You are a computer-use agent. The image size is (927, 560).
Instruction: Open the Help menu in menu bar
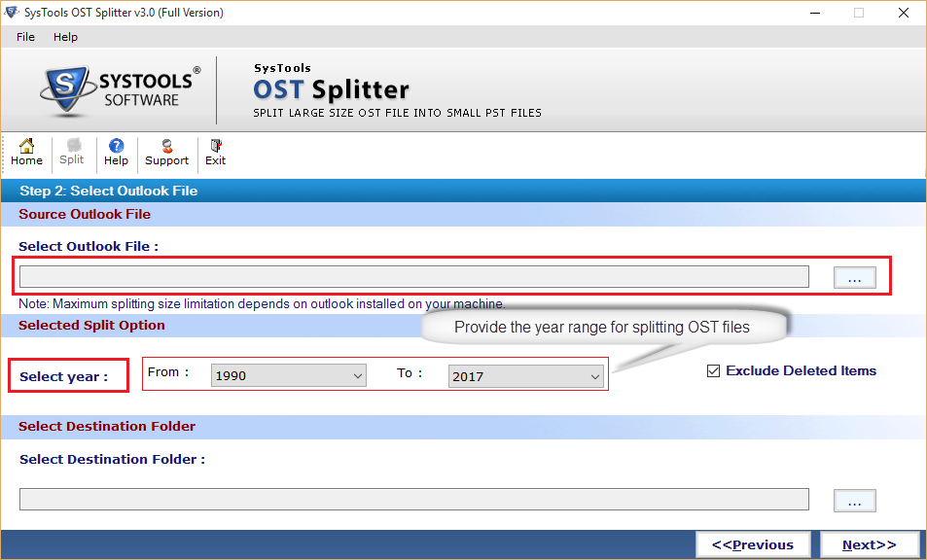tap(65, 37)
